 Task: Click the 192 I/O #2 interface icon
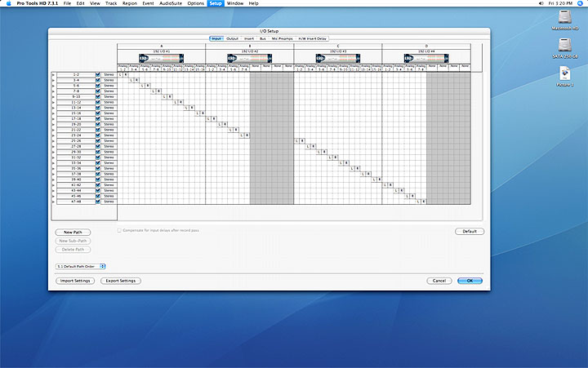(x=249, y=58)
